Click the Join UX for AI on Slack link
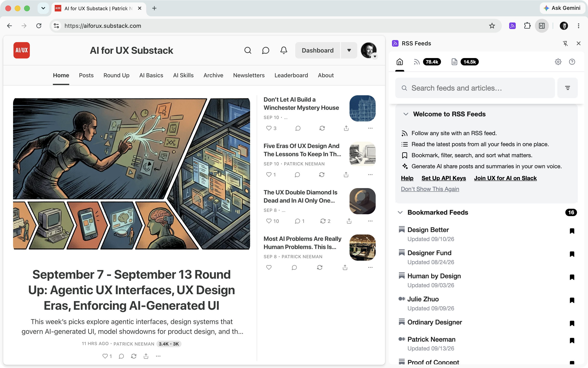 tap(505, 178)
